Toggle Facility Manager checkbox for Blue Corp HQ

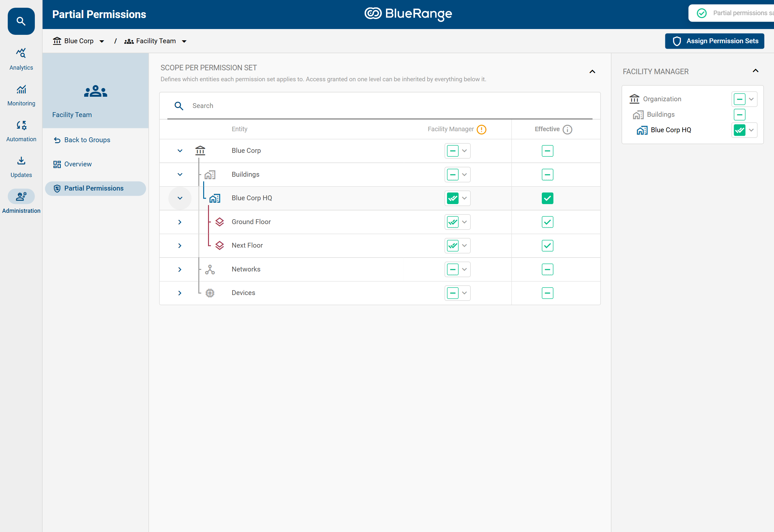[x=452, y=198]
